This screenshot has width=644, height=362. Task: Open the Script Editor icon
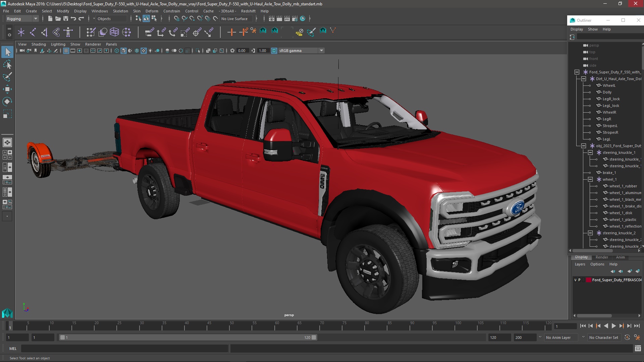click(x=638, y=349)
